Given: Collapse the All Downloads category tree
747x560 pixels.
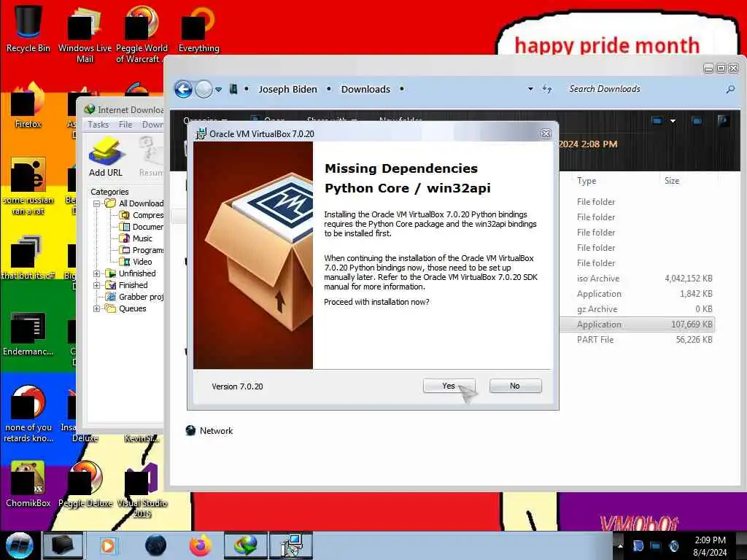Looking at the screenshot, I should click(97, 203).
